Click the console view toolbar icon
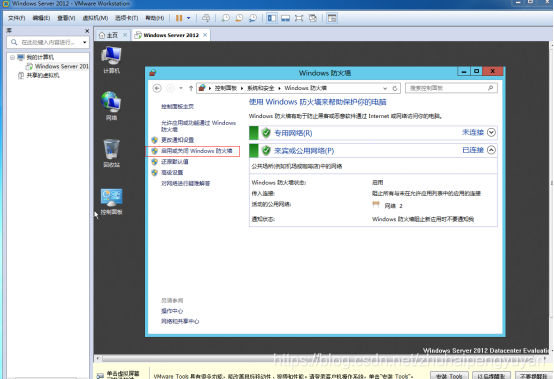Screen dimensions: 554x379 click(332, 18)
